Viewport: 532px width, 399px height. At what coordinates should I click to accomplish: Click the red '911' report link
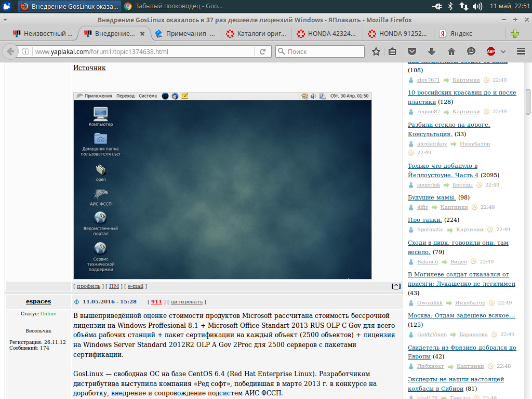pos(156,302)
